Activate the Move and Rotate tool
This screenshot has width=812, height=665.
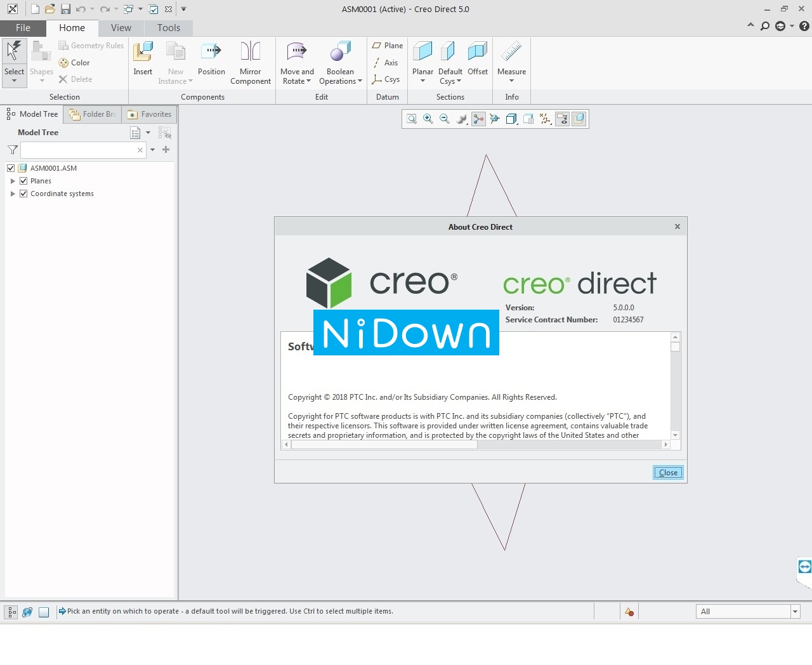coord(297,63)
